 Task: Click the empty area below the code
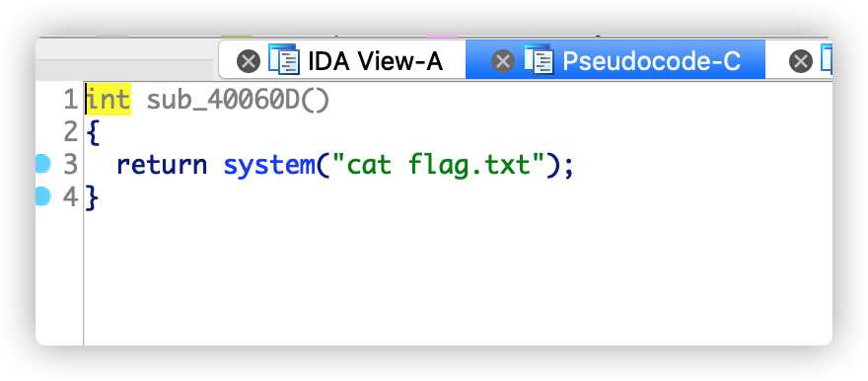[x=458, y=279]
